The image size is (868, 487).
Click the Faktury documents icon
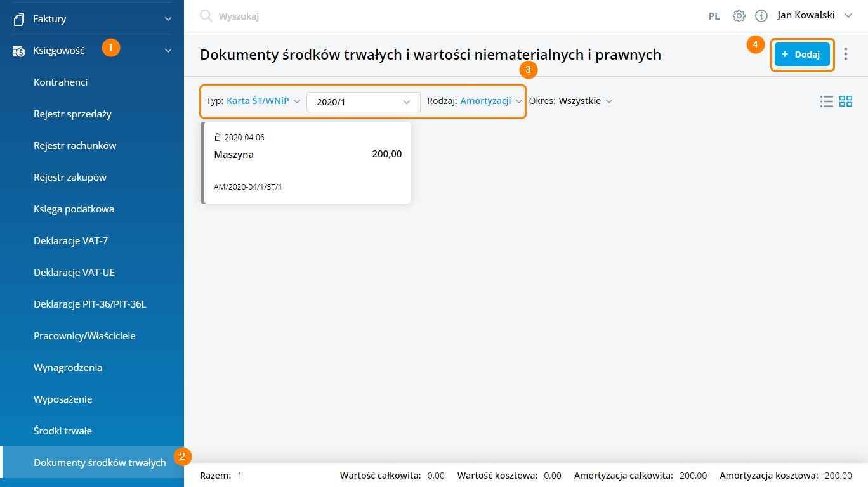18,19
